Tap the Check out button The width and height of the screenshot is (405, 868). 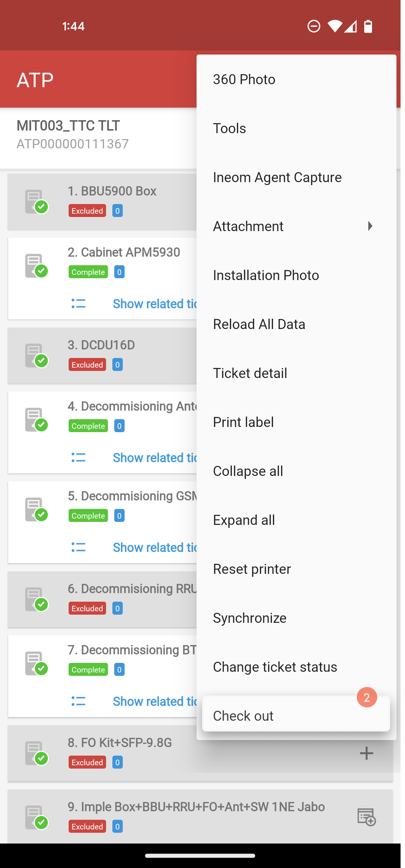pos(296,714)
